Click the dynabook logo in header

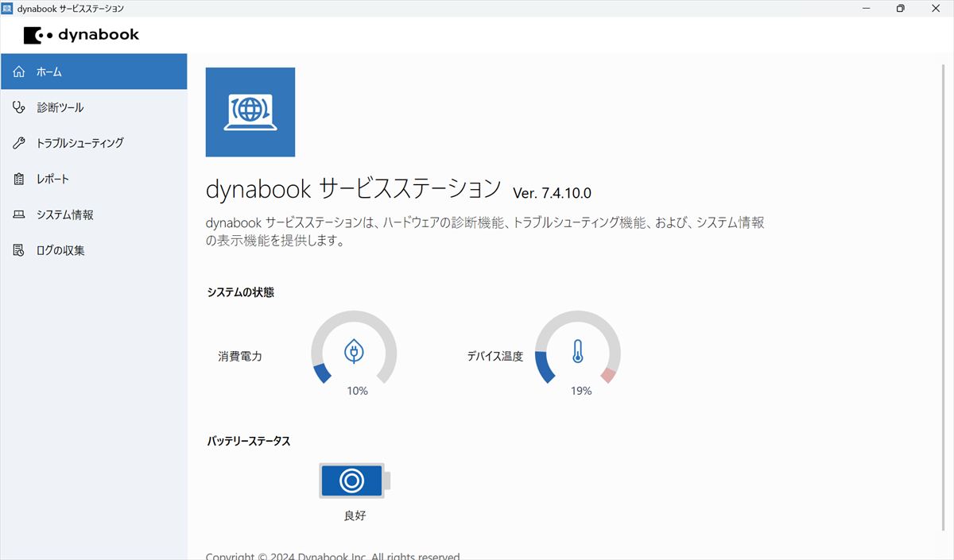click(81, 35)
